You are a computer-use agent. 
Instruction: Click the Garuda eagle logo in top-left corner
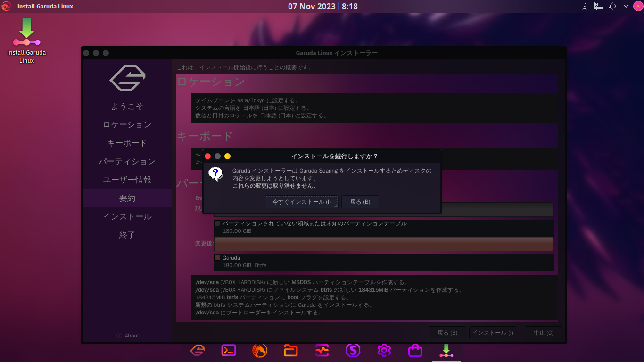(x=6, y=6)
